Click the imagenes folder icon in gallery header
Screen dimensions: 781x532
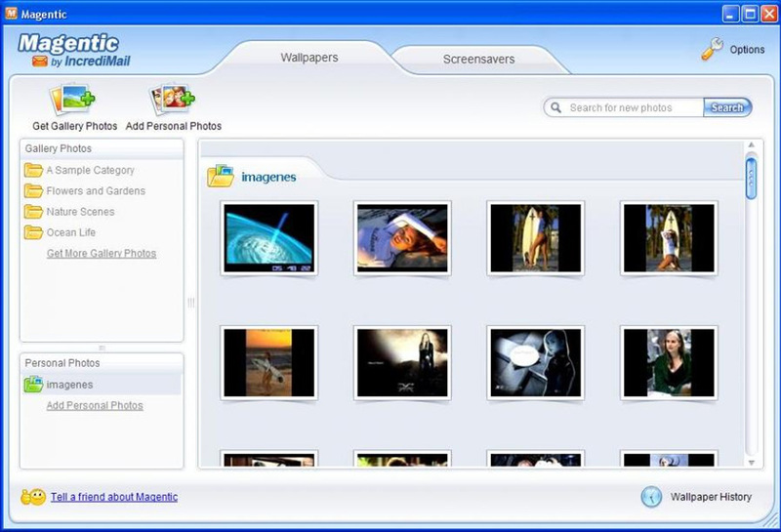pos(221,176)
